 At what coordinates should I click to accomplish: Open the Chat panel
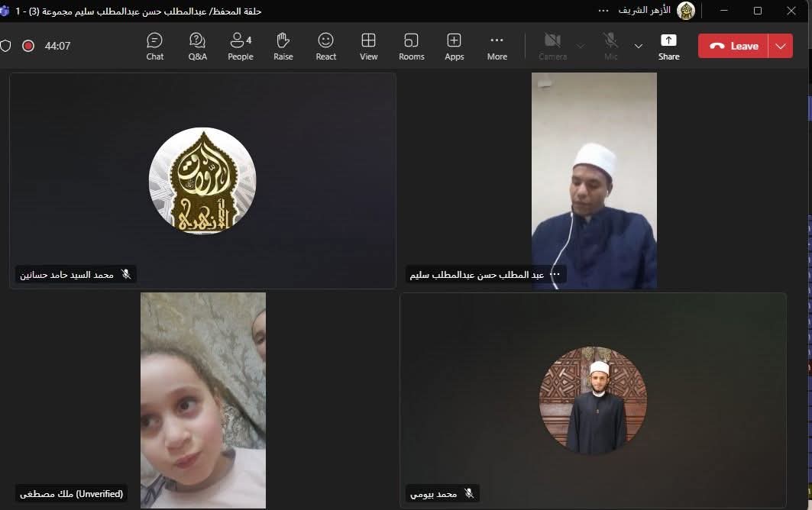(154, 46)
